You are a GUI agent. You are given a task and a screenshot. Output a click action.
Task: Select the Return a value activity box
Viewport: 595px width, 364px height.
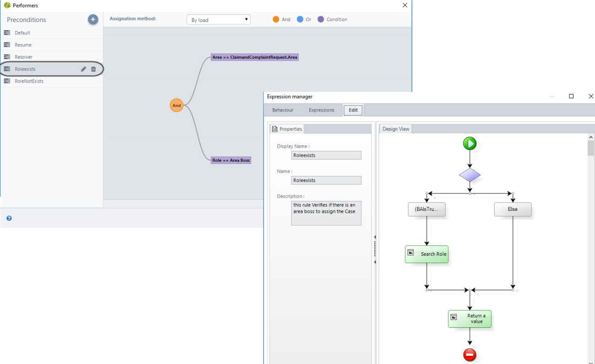(x=469, y=319)
